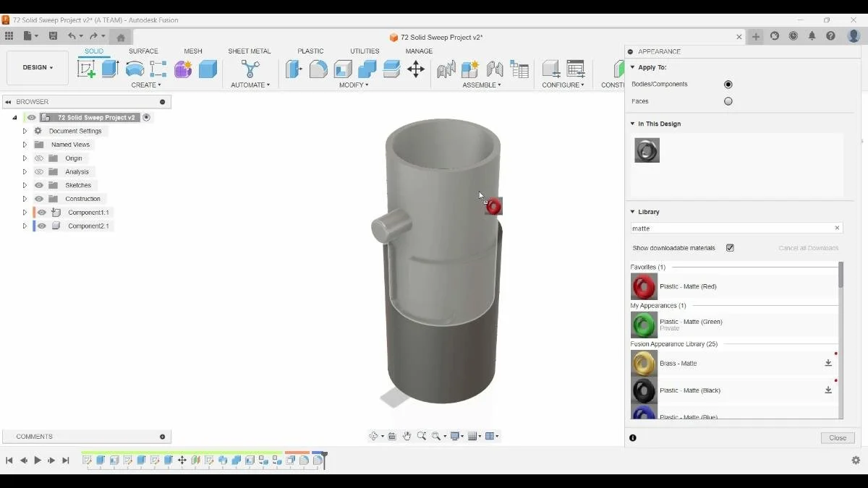
Task: Switch to the MANAGE tab
Action: coord(419,51)
